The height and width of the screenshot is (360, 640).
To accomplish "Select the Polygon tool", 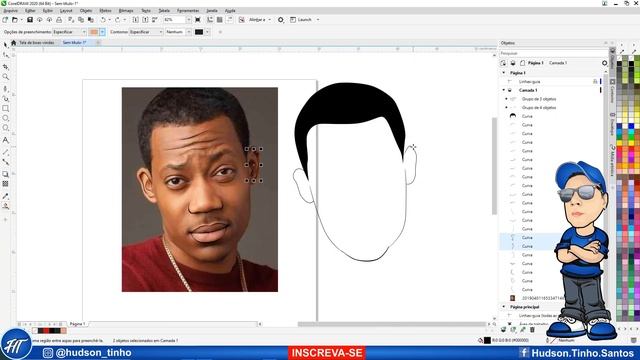I will point(5,128).
